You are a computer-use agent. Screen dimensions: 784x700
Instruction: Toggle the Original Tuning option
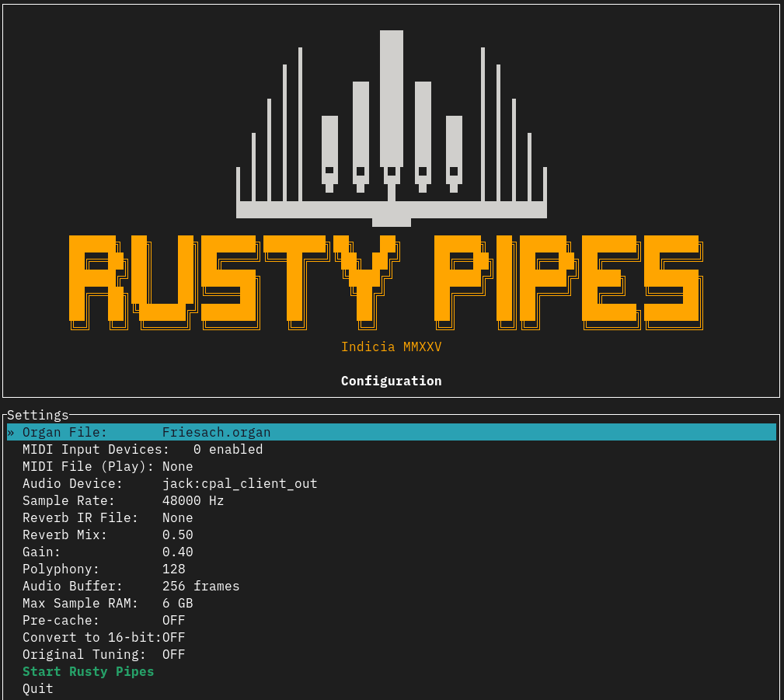(x=392, y=654)
